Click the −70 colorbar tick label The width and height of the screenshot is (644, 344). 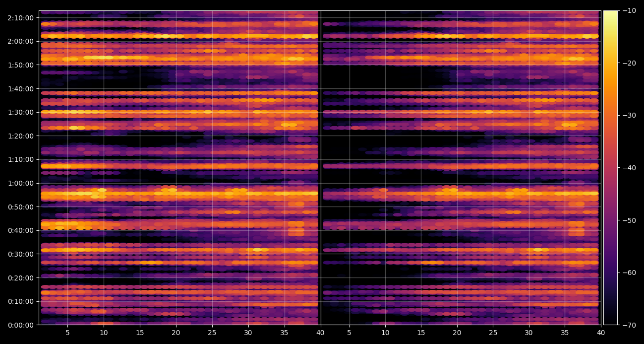[629, 325]
